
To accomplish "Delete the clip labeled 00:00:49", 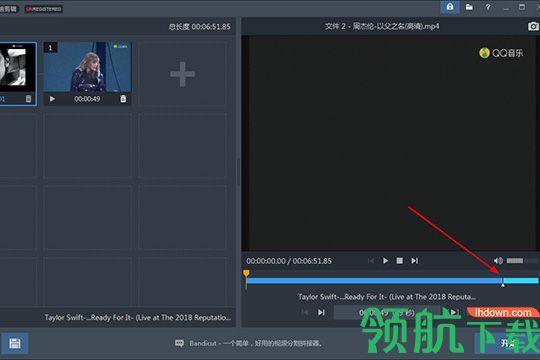I will [x=123, y=99].
